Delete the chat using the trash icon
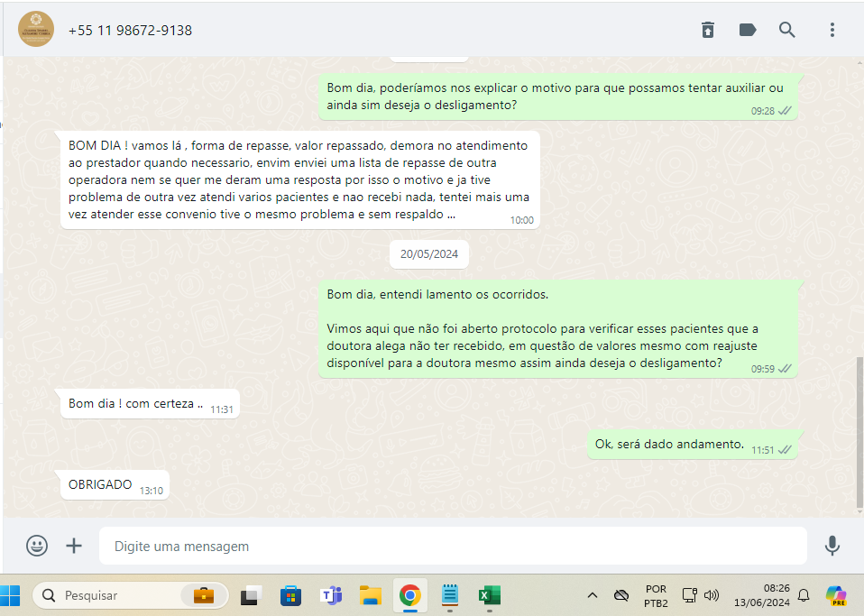This screenshot has width=864, height=616. coord(708,30)
